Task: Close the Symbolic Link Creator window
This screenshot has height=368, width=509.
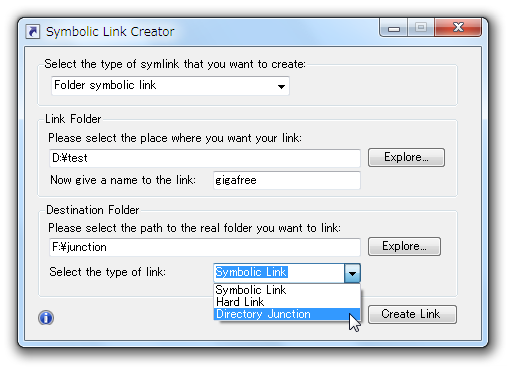Action: click(458, 27)
